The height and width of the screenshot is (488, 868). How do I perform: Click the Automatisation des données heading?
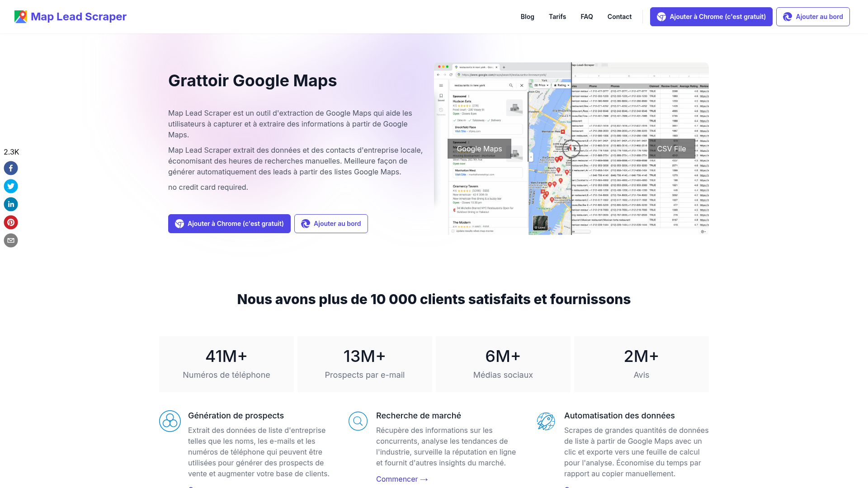619,416
